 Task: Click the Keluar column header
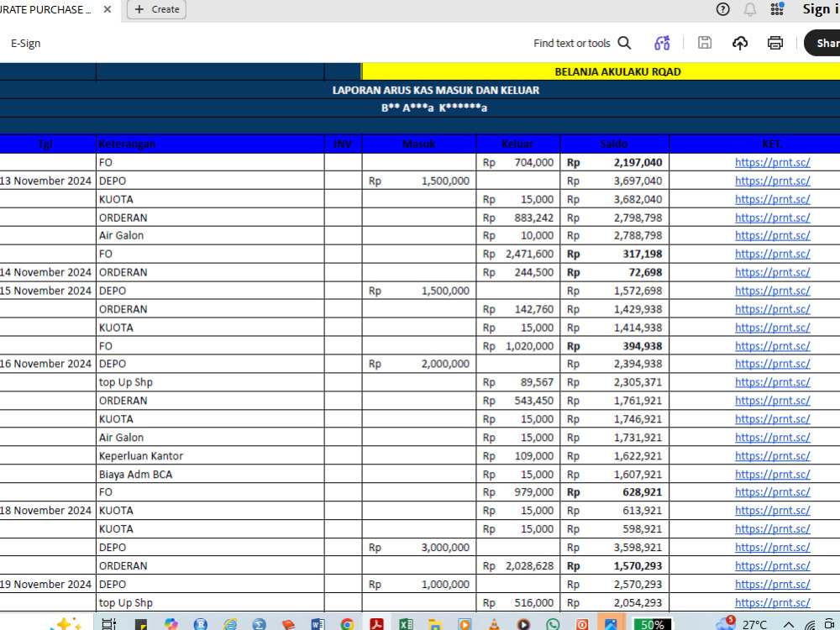(518, 144)
